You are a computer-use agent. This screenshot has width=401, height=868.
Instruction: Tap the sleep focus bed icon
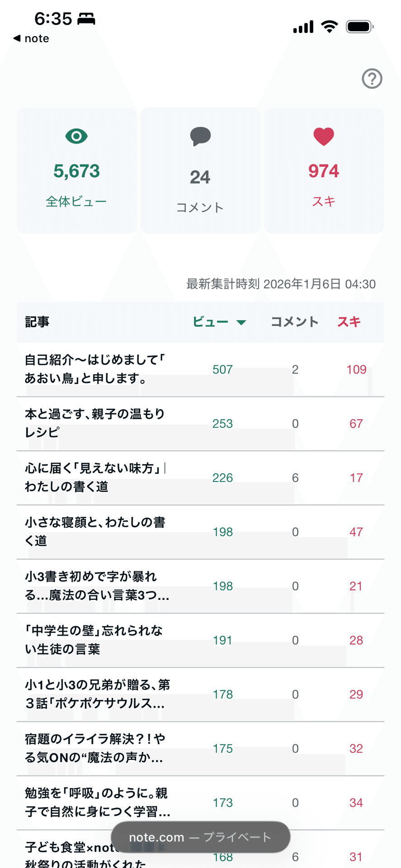86,19
